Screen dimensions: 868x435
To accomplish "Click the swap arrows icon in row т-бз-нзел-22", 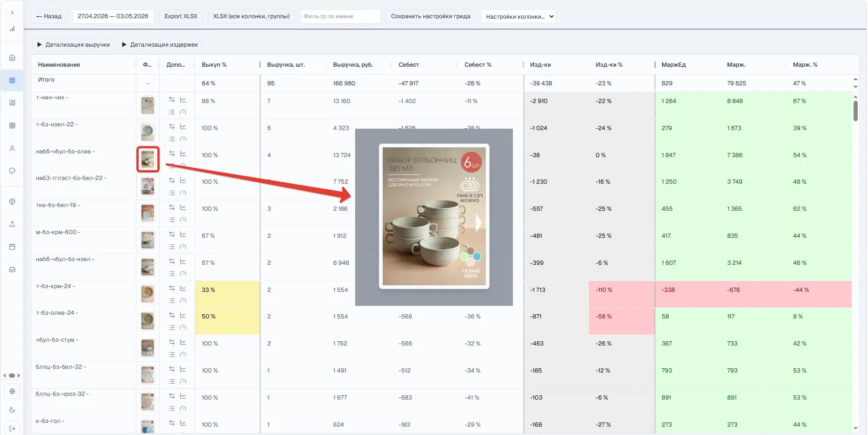I will click(x=172, y=126).
